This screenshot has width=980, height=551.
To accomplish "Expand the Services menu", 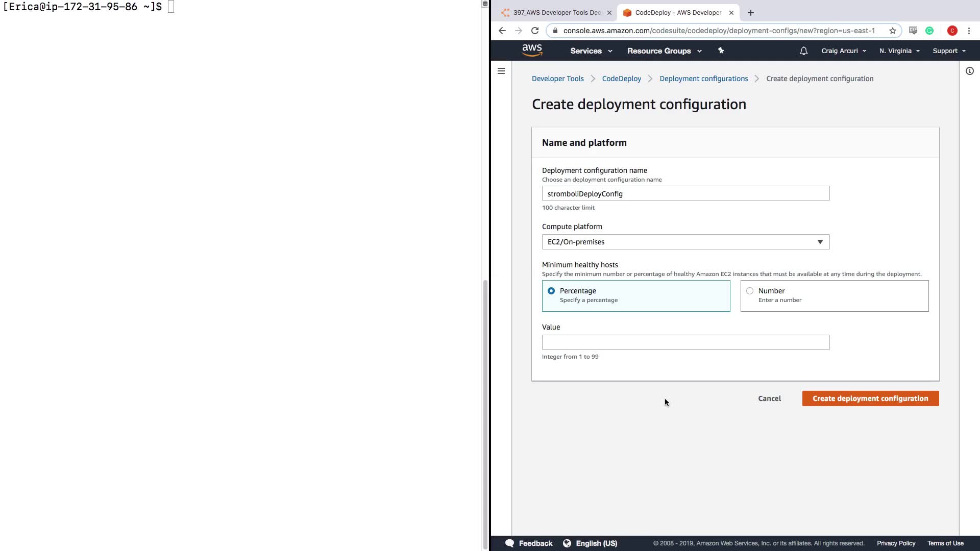I will click(x=591, y=51).
